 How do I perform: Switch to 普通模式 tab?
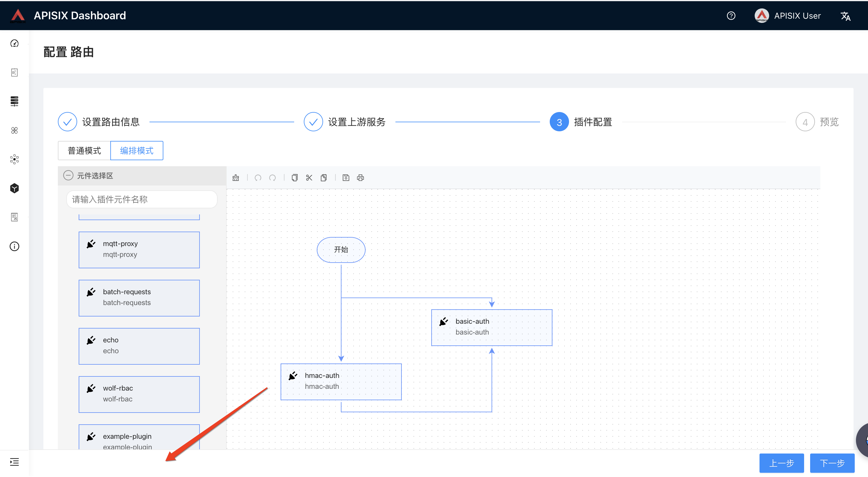tap(84, 151)
